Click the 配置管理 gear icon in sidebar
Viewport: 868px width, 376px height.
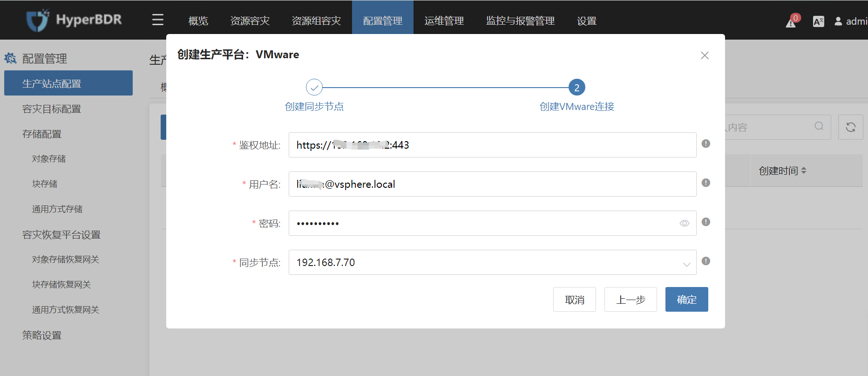10,58
